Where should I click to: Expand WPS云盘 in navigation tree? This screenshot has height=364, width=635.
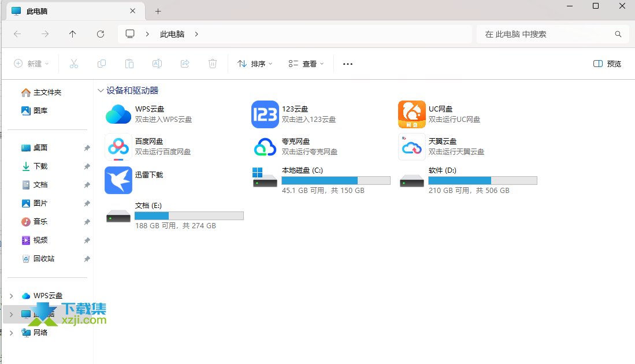tap(12, 296)
